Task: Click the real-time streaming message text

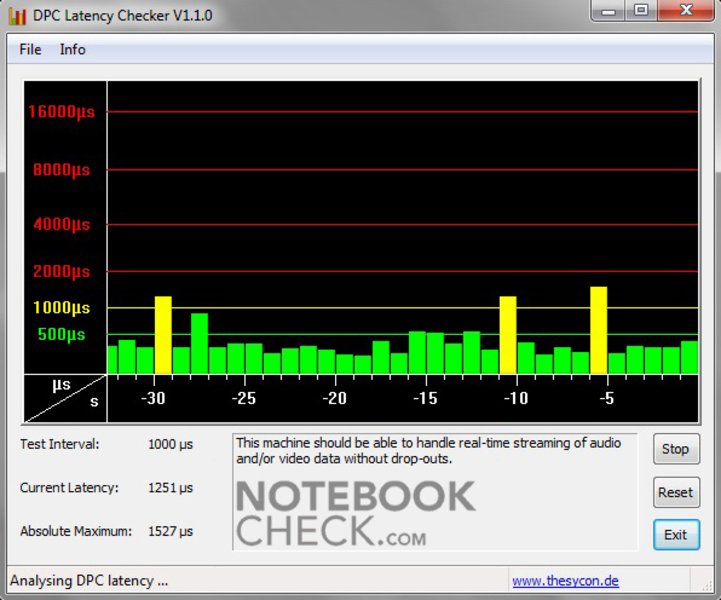Action: [428, 451]
